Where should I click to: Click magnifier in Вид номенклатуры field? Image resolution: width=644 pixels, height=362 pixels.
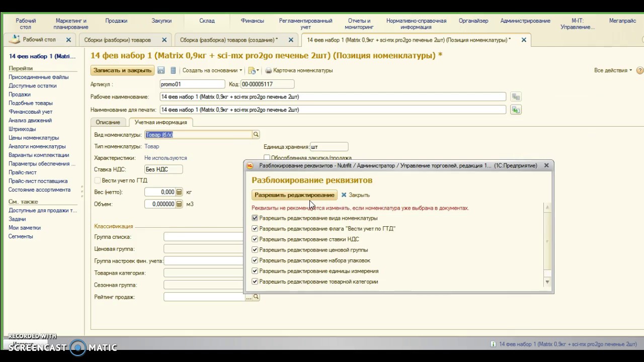click(256, 135)
